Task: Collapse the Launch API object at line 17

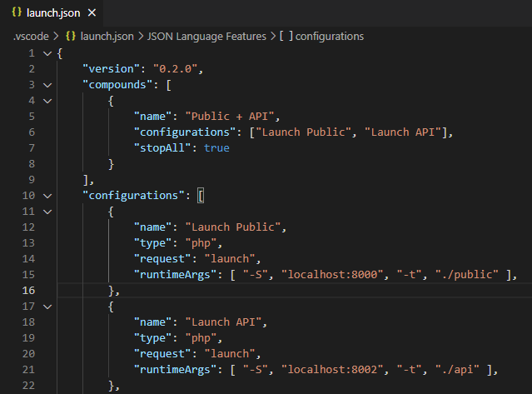Action: coord(47,307)
